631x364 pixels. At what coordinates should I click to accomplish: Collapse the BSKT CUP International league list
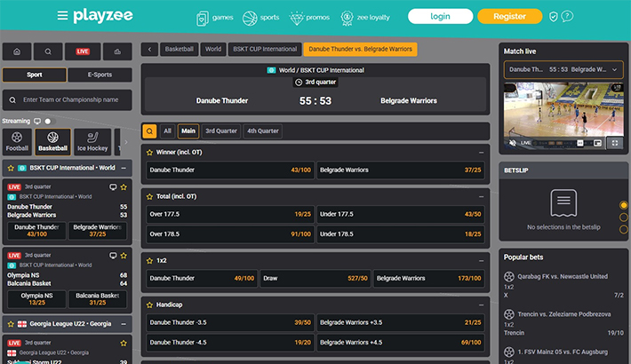(124, 168)
